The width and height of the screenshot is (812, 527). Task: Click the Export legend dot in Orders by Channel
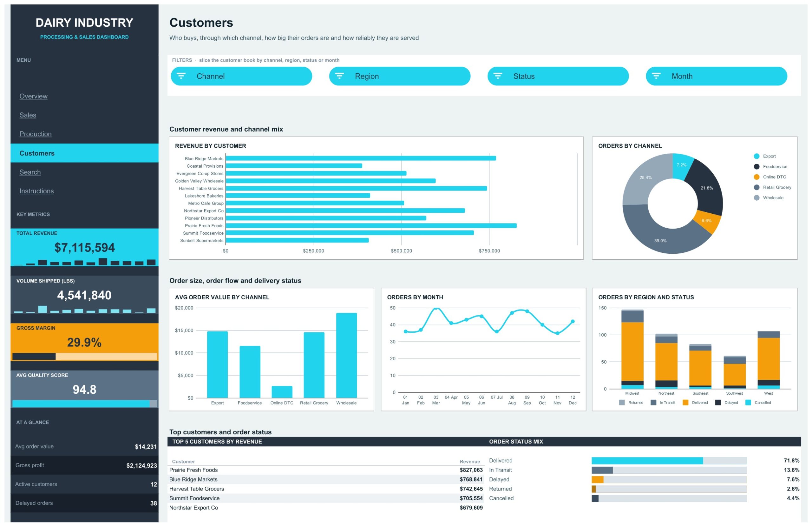click(756, 156)
